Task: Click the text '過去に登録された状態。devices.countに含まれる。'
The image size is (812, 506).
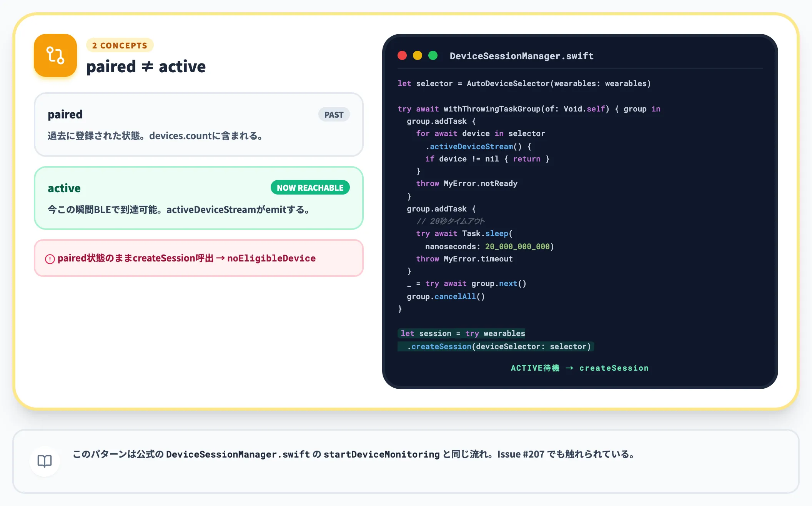Action: 155,136
